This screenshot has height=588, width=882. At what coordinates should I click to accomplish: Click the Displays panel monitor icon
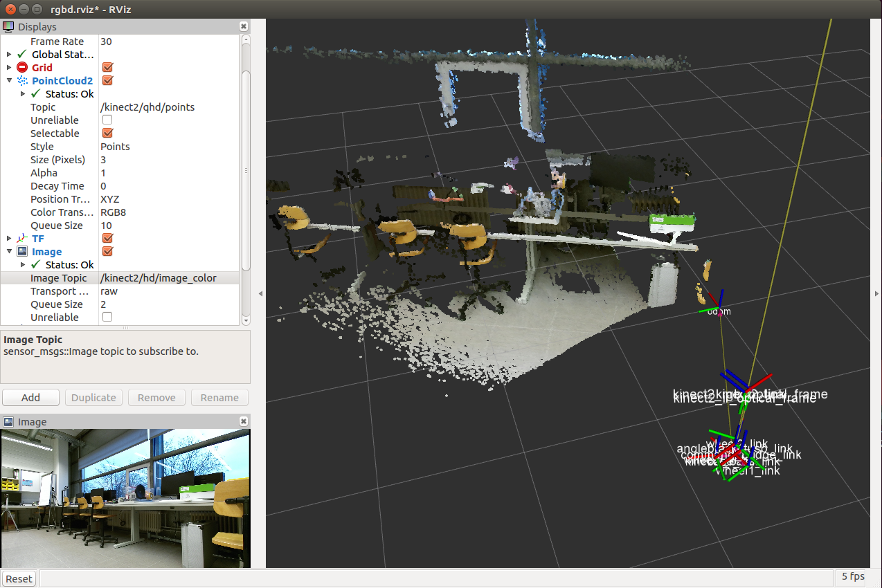pyautogui.click(x=8, y=27)
